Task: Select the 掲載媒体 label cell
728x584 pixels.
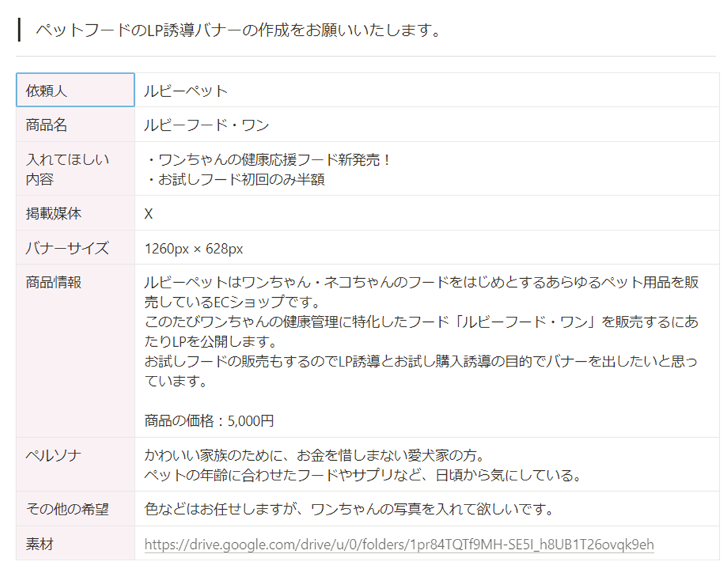Action: pyautogui.click(x=75, y=214)
